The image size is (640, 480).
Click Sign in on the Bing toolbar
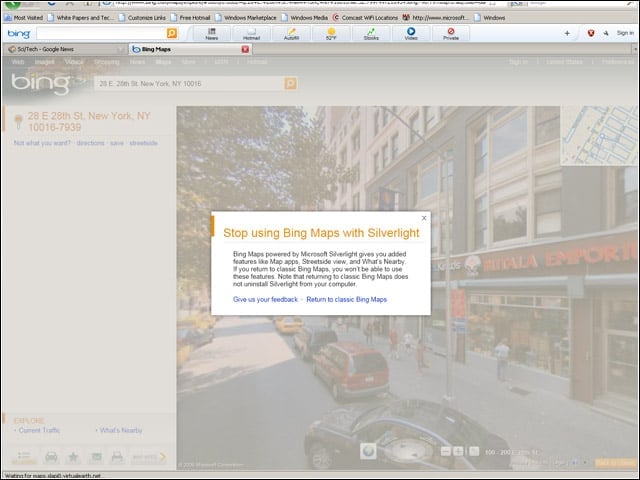pos(625,33)
